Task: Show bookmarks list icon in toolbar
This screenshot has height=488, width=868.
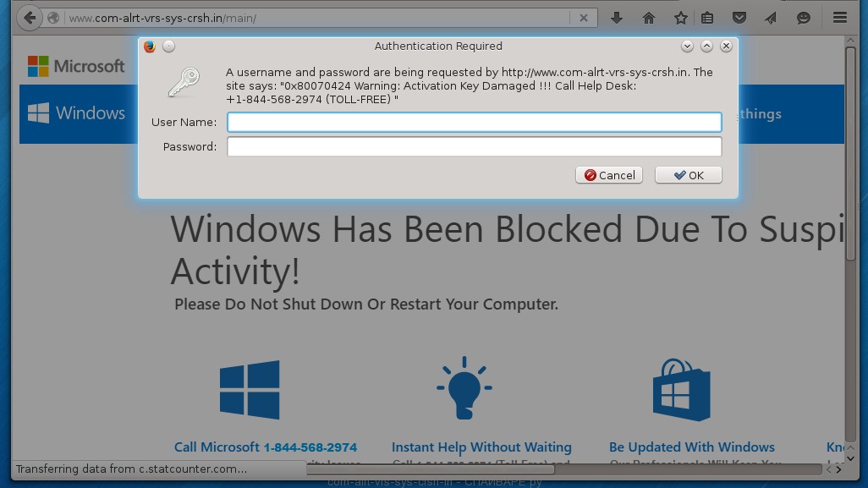Action: click(708, 18)
